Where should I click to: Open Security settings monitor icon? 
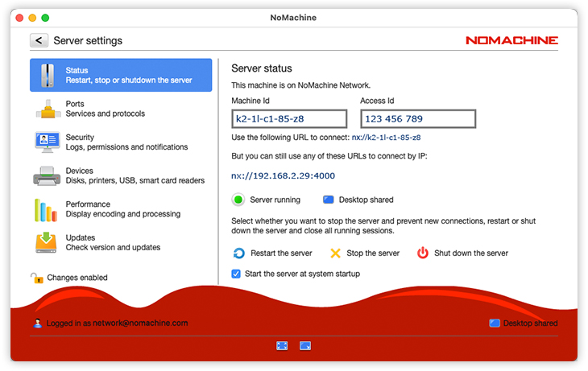pos(48,142)
